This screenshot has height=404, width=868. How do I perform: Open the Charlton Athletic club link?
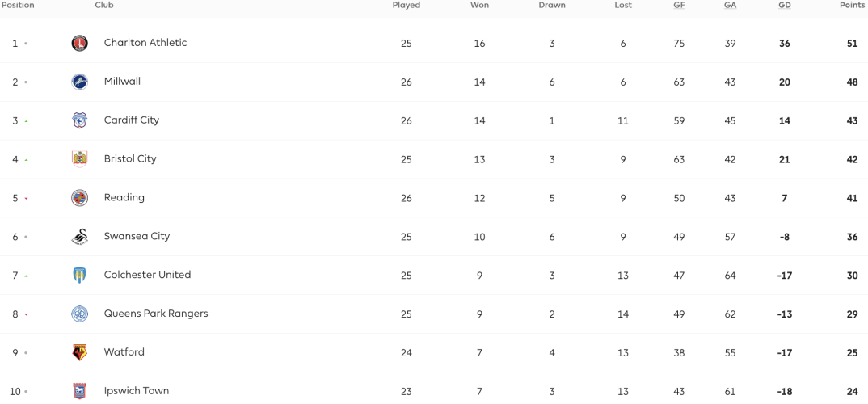(145, 43)
